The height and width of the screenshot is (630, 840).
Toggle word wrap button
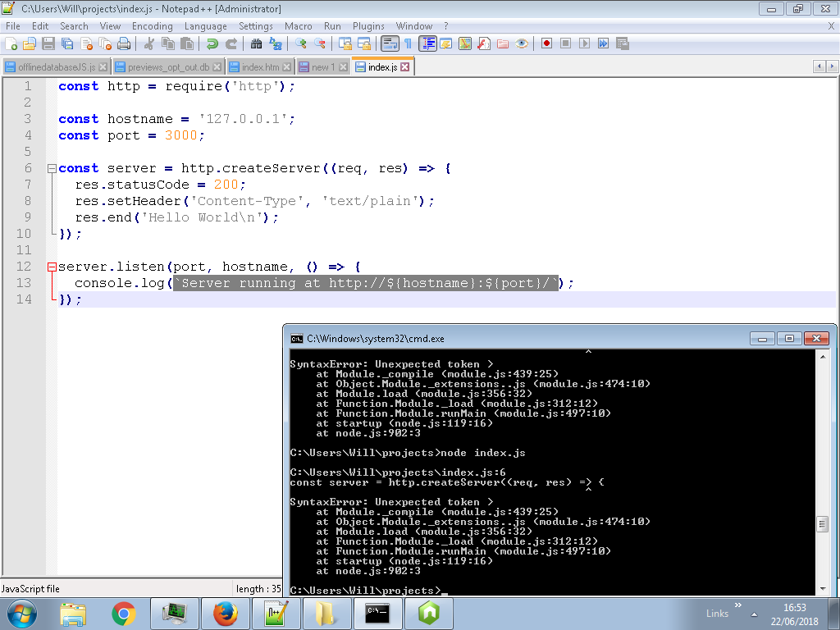pyautogui.click(x=390, y=44)
